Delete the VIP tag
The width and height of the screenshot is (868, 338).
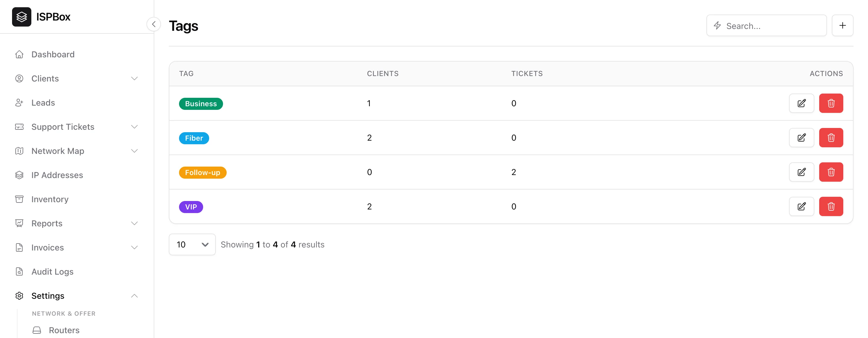(831, 206)
